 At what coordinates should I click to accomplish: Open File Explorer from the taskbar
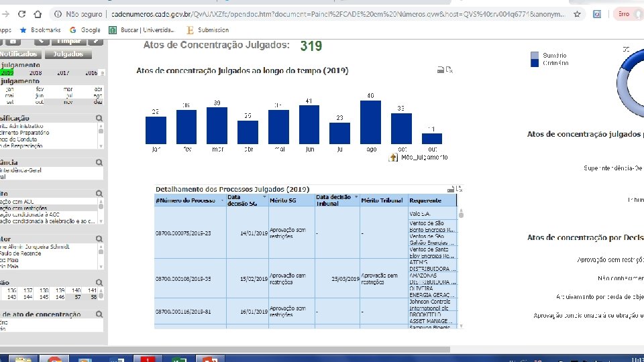point(23,358)
